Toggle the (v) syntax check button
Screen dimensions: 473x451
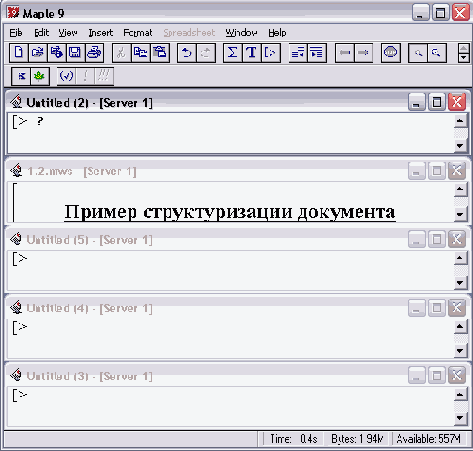[x=66, y=77]
